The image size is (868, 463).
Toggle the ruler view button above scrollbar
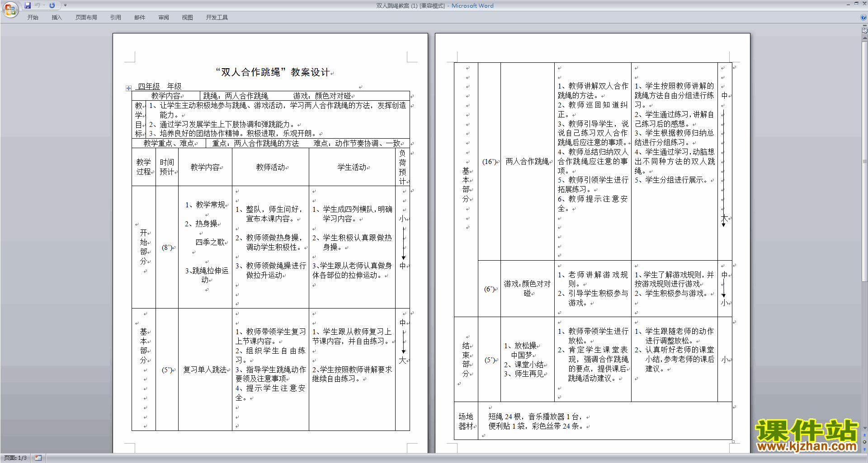coord(864,31)
